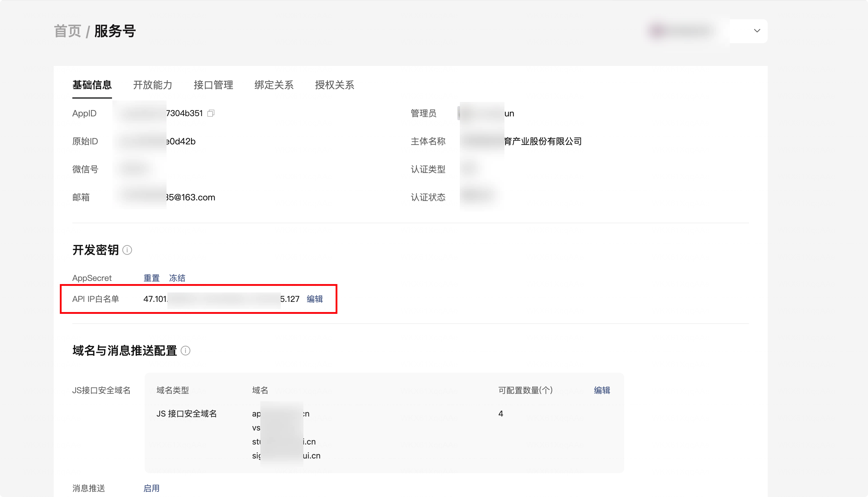Click the 开发密钥 section heading
This screenshot has height=497, width=868.
tap(96, 250)
